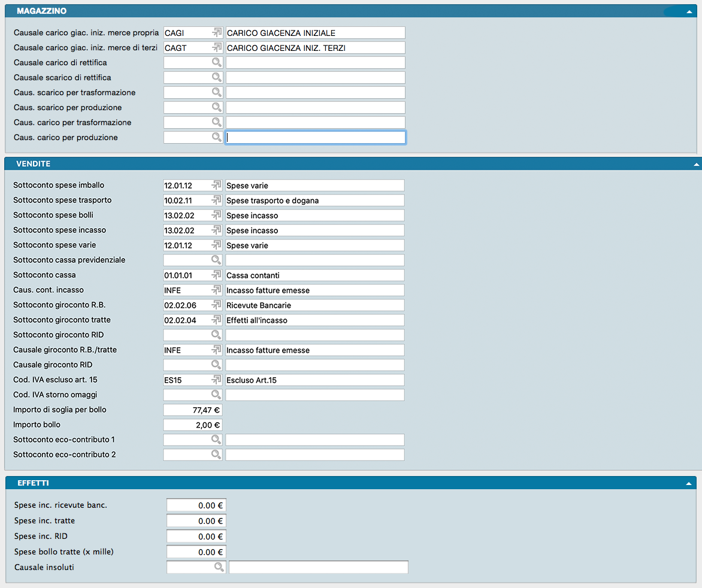Click search icon for Causale scarico di rettifica
This screenshot has width=702, height=588.
[x=216, y=77]
